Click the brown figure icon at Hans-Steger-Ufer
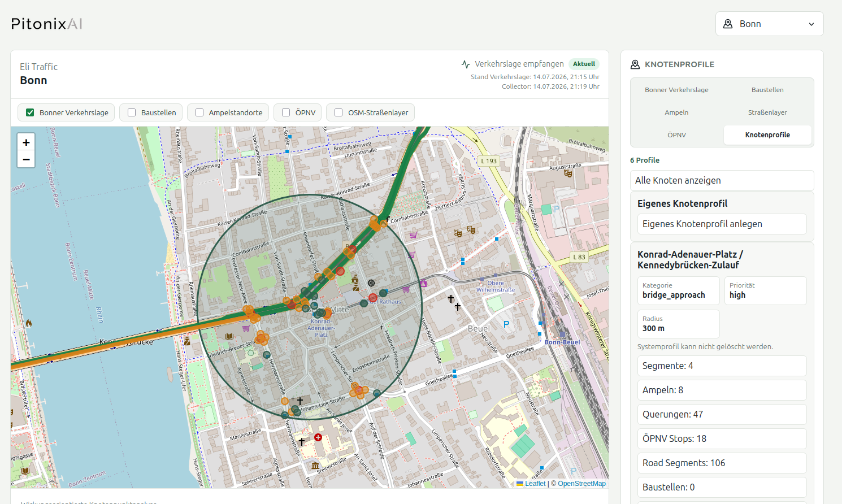This screenshot has height=504, width=842. coord(187,341)
